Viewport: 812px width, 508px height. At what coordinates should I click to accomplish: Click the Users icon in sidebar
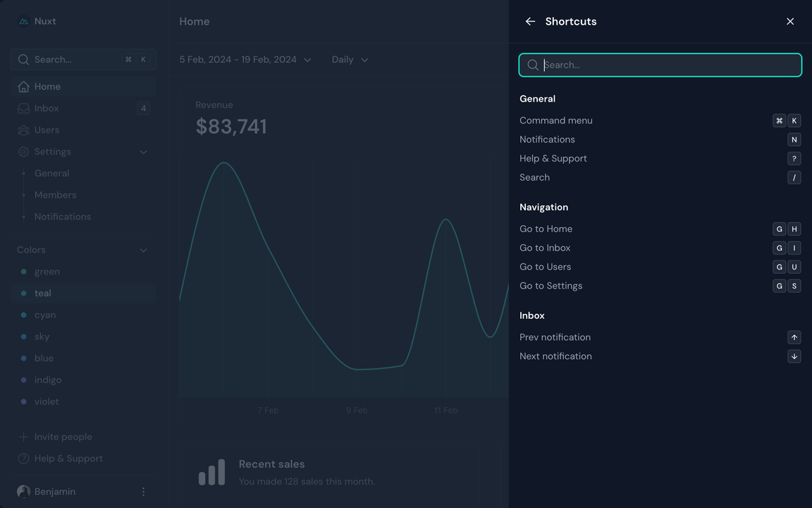pyautogui.click(x=23, y=130)
